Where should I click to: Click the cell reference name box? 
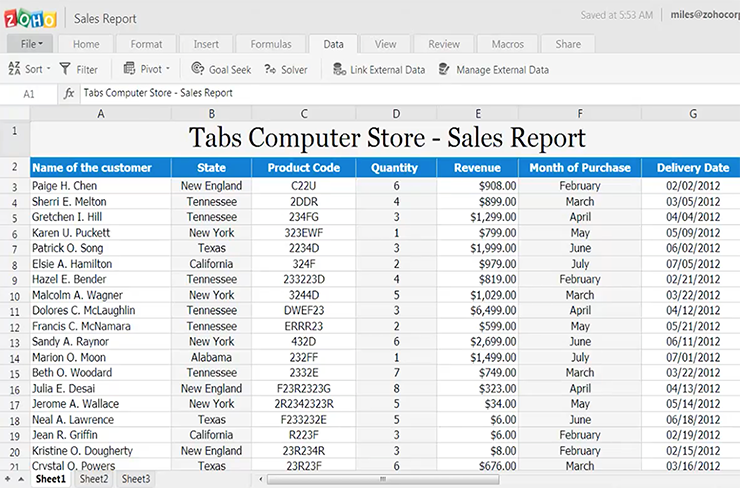28,93
